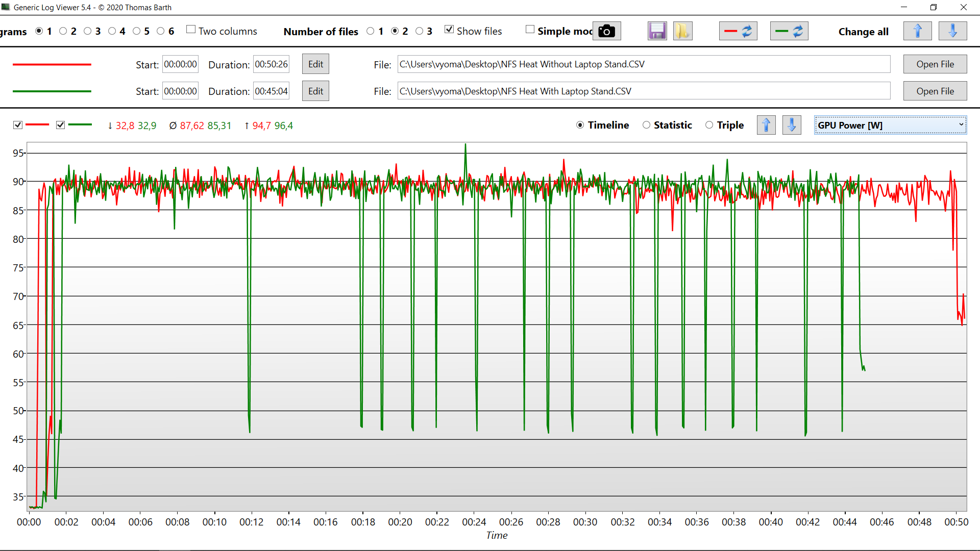Click the red file Duration field 00:50:26
Image resolution: width=980 pixels, height=551 pixels.
pyautogui.click(x=271, y=64)
